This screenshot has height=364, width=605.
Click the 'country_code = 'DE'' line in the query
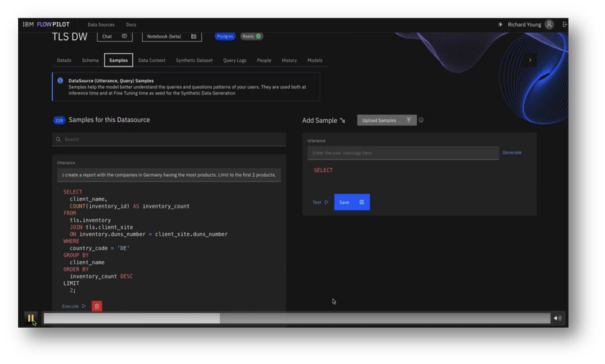coord(100,249)
